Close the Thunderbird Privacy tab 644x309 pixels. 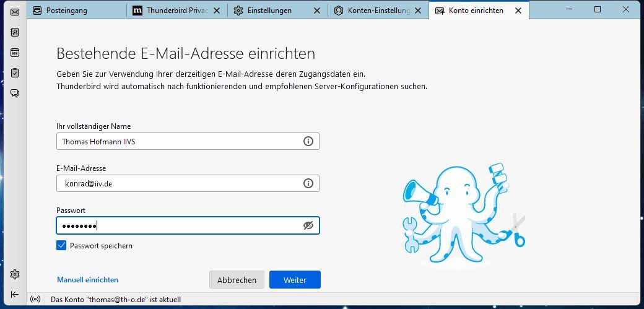[x=217, y=11]
